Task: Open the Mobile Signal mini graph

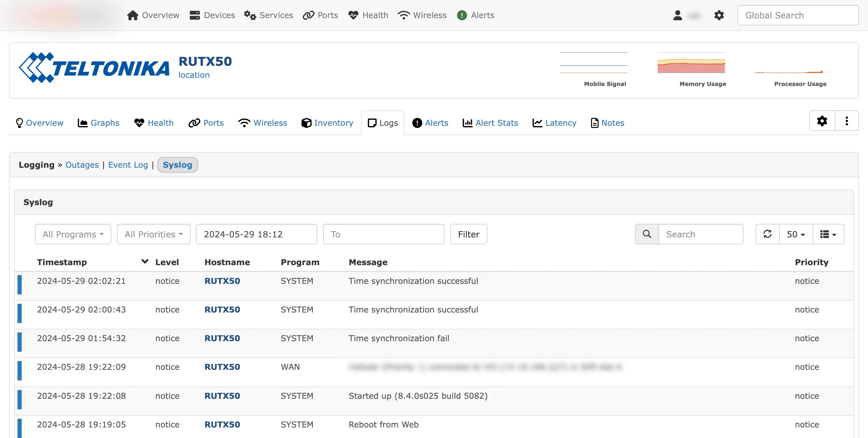Action: (x=593, y=62)
